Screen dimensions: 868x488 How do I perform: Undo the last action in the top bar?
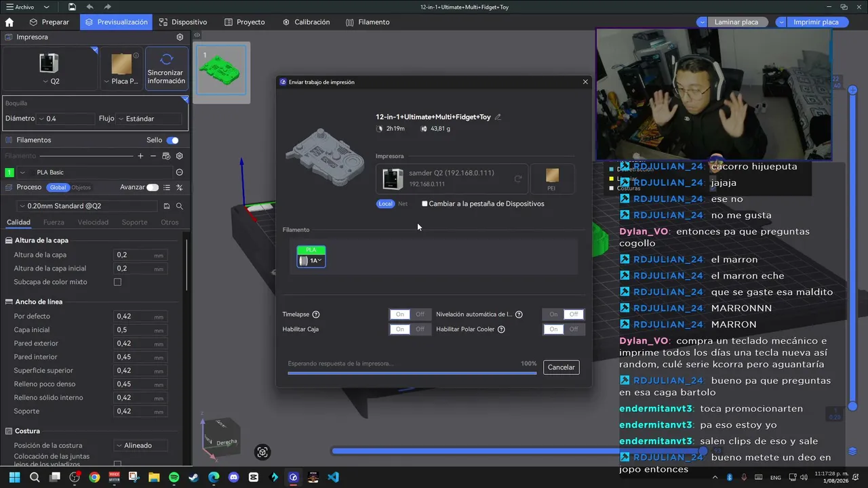(90, 7)
